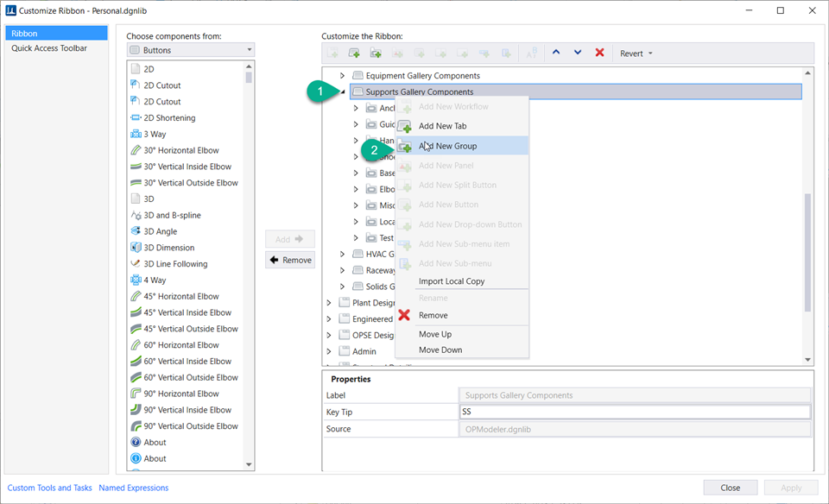Expand the Admin tree node
The image size is (829, 504).
(329, 351)
